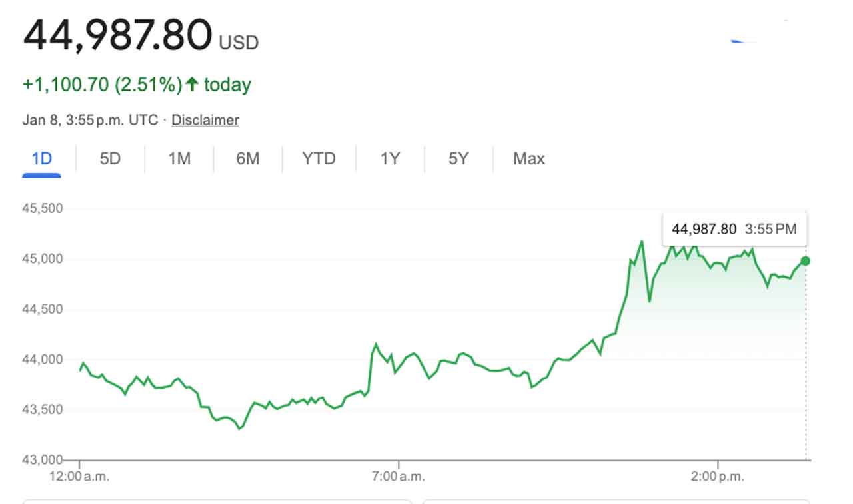Click the green up arrow beside today

pyautogui.click(x=192, y=85)
